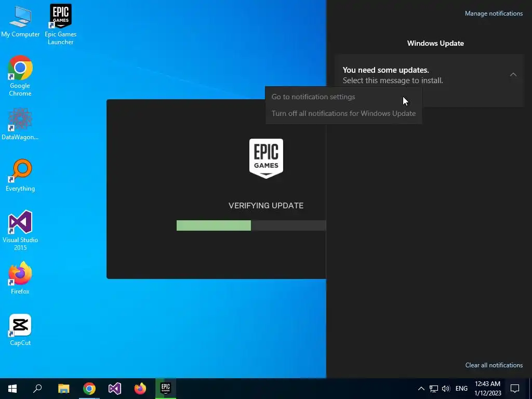The width and height of the screenshot is (532, 399).
Task: Open Visual Studio from the taskbar
Action: [x=115, y=389]
